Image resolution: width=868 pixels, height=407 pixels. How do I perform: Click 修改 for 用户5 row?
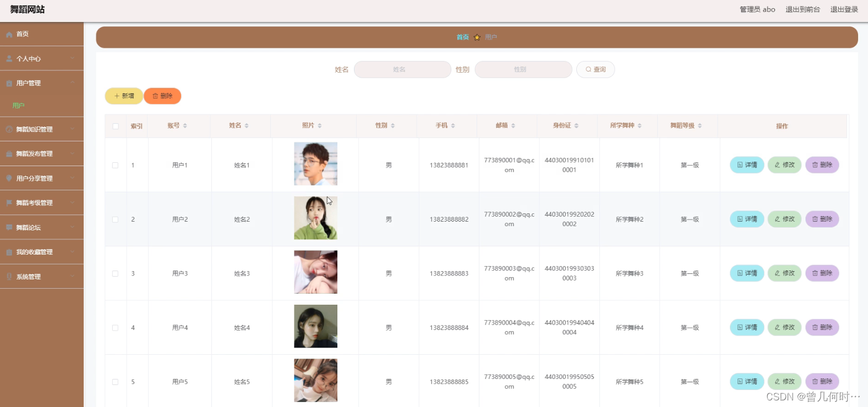784,382
